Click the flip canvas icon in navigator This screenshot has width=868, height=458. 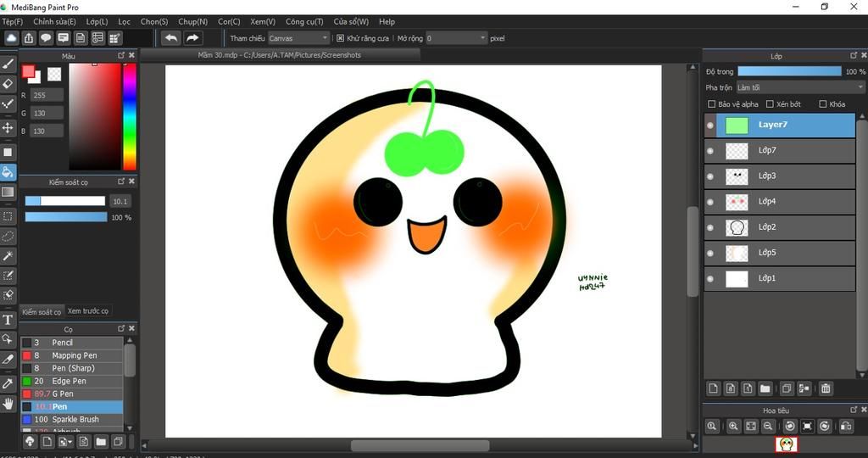[x=846, y=426]
